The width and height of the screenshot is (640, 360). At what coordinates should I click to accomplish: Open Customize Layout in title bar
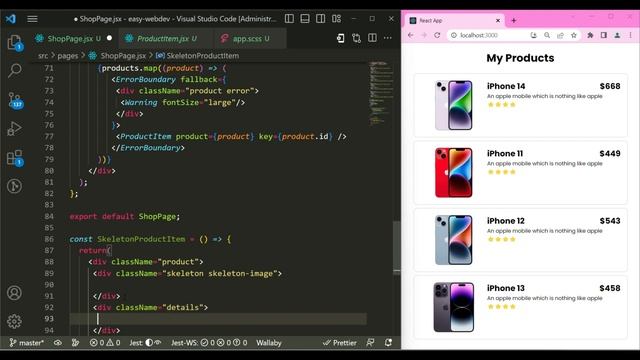336,19
